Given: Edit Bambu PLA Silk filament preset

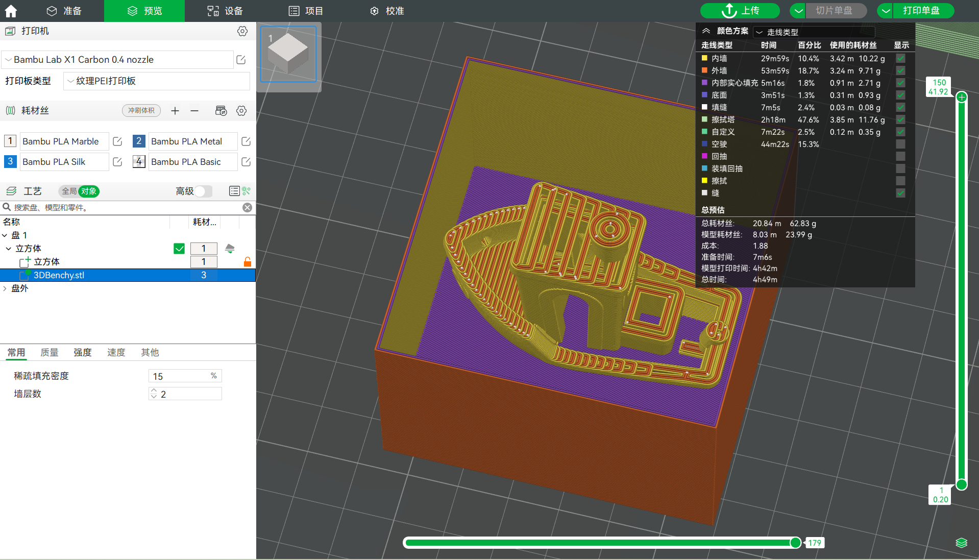Looking at the screenshot, I should tap(117, 162).
